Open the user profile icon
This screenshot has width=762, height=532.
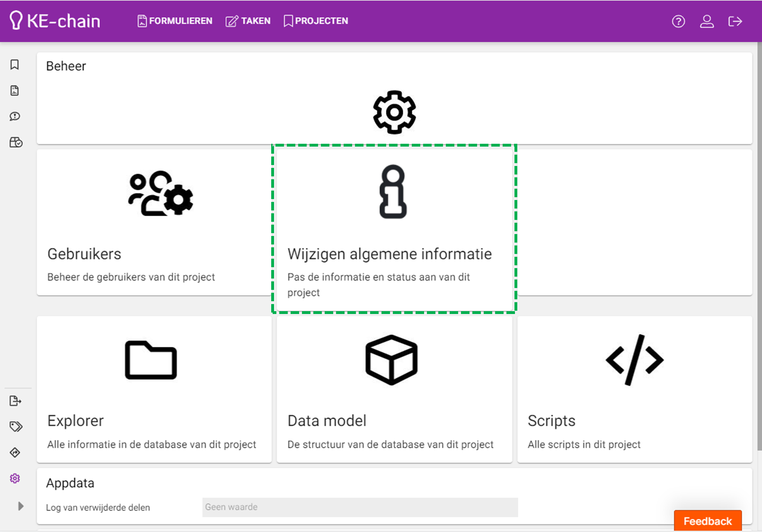coord(707,21)
